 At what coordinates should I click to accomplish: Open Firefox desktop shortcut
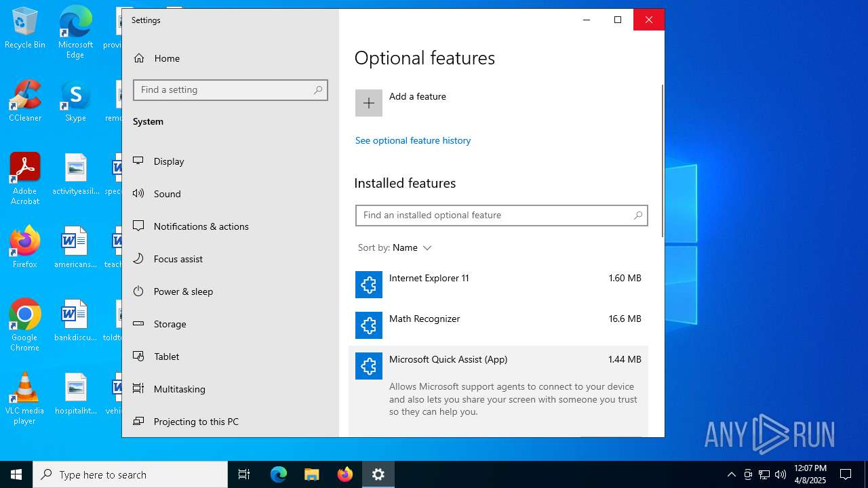click(x=25, y=247)
